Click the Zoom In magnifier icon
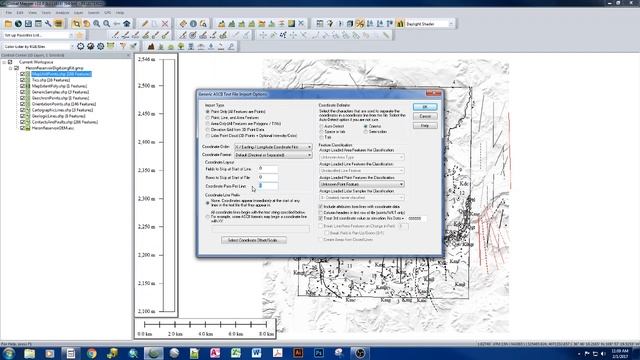 [97, 24]
